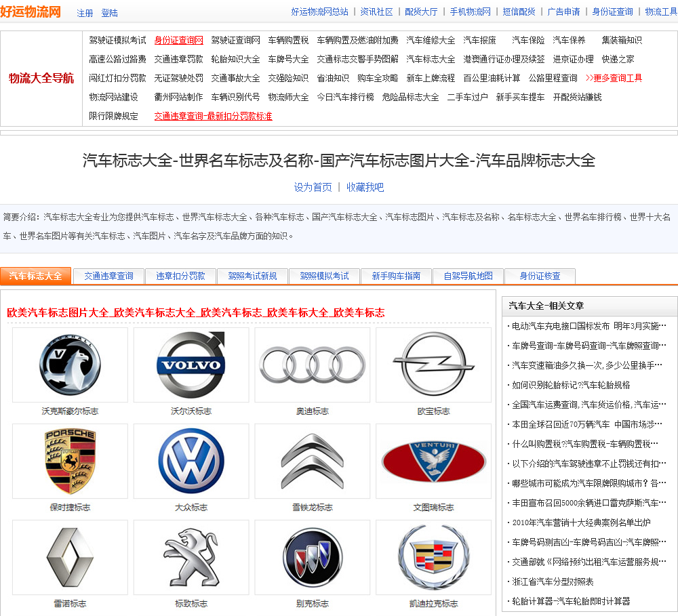Open the Venturi red oval logo
The image size is (678, 616).
point(433,461)
